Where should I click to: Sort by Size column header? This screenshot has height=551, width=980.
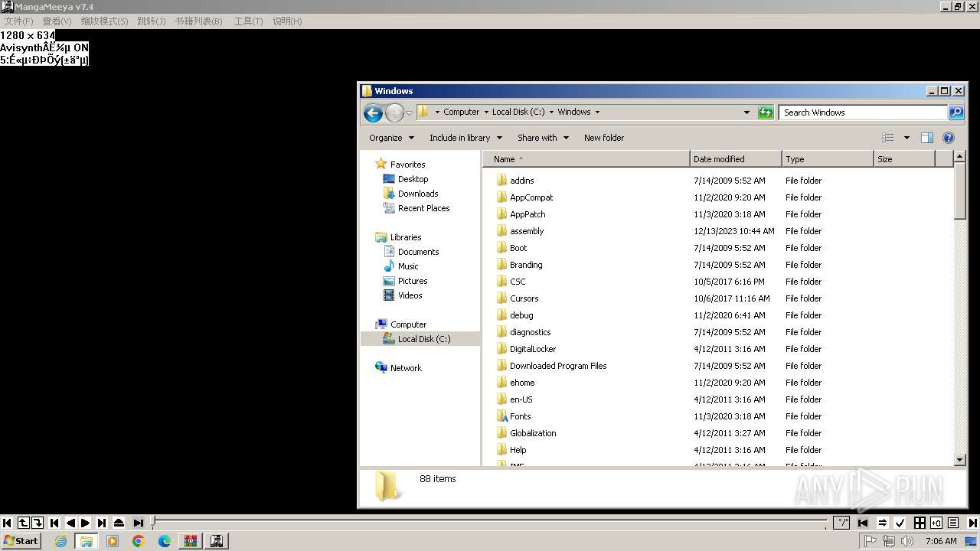[904, 159]
